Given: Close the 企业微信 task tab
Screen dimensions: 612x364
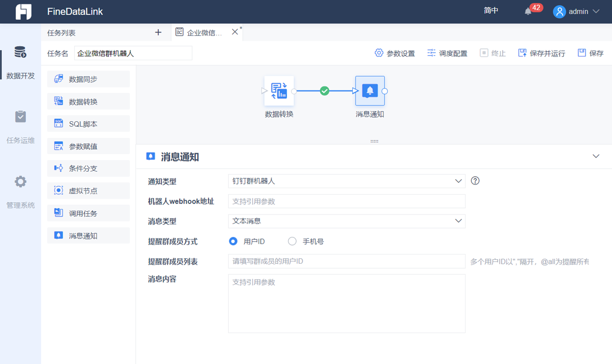Looking at the screenshot, I should (x=235, y=32).
